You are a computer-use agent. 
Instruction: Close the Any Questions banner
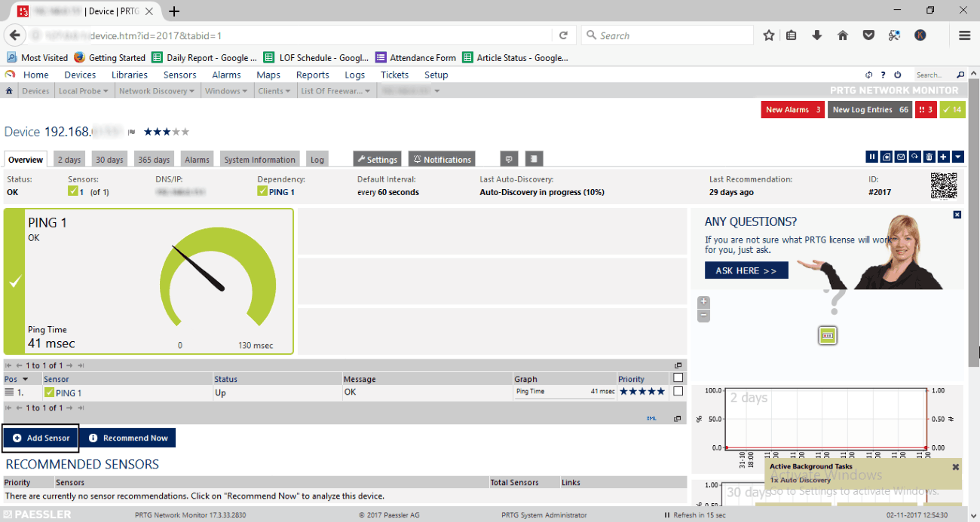point(957,215)
